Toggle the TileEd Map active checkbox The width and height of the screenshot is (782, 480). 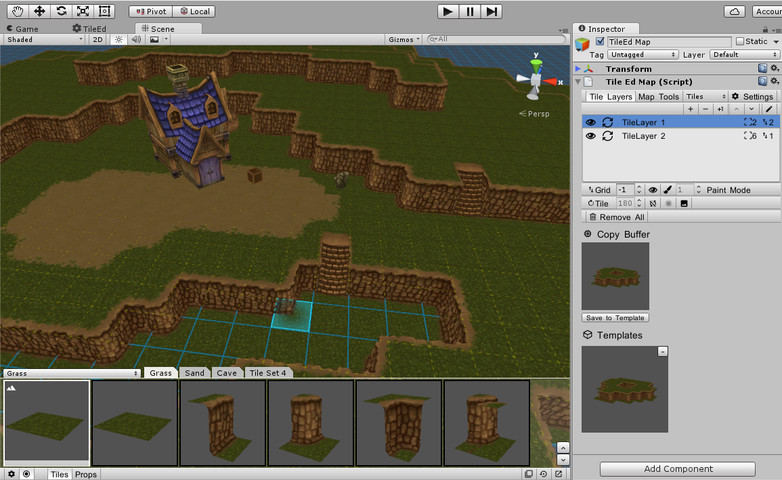coord(600,41)
